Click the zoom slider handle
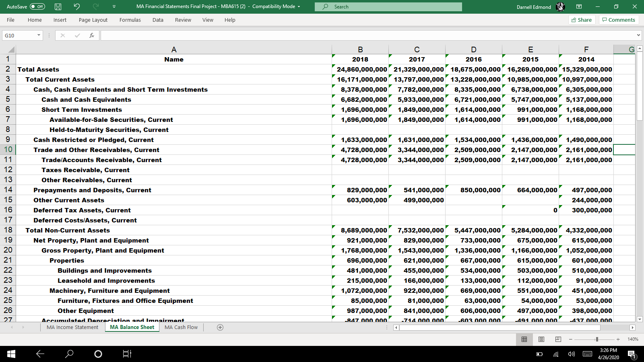This screenshot has height=362, width=644. click(597, 339)
